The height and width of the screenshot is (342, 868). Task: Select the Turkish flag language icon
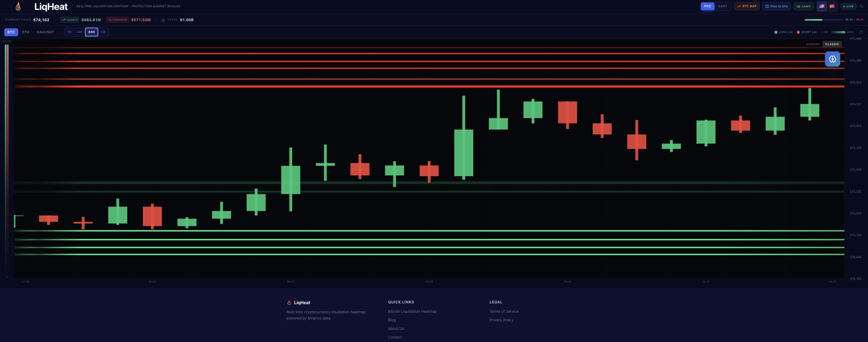tap(832, 6)
